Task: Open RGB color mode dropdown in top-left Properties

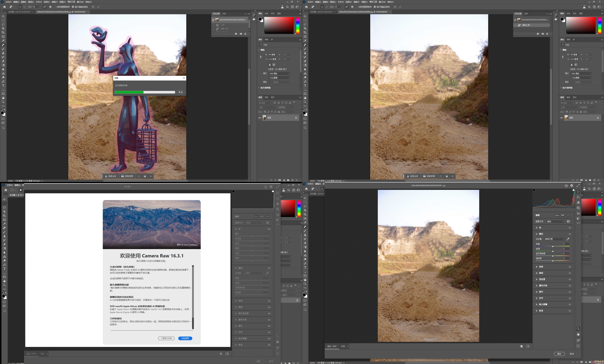Action: coord(279,73)
